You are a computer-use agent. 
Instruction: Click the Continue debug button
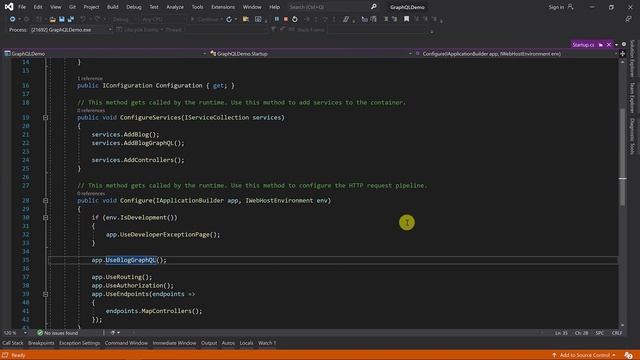tap(205, 19)
